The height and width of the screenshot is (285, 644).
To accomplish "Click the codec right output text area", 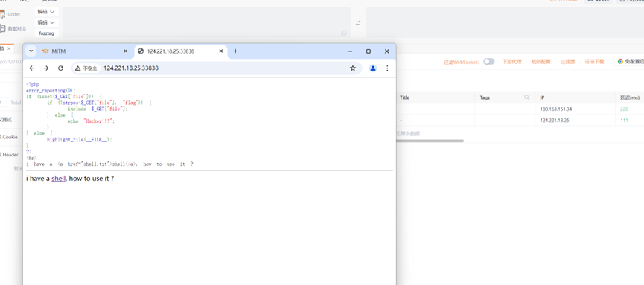I will tap(505, 22).
